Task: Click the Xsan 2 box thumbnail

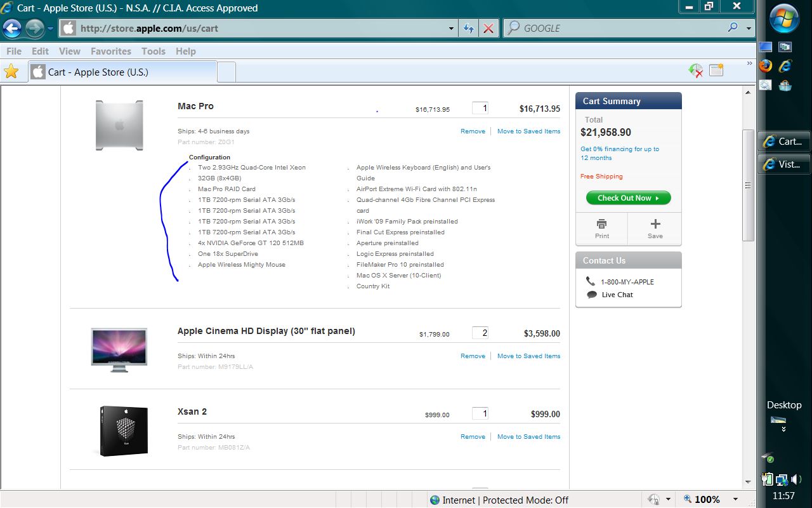Action: pos(124,431)
